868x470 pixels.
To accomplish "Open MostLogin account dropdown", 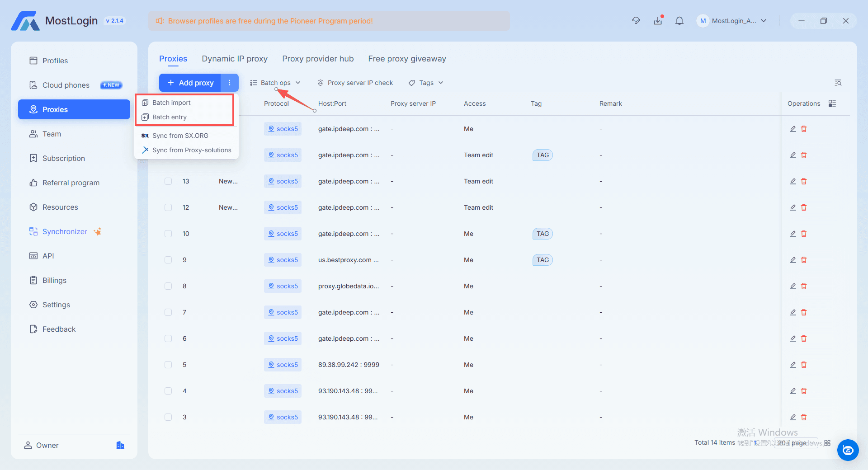I will click(732, 21).
